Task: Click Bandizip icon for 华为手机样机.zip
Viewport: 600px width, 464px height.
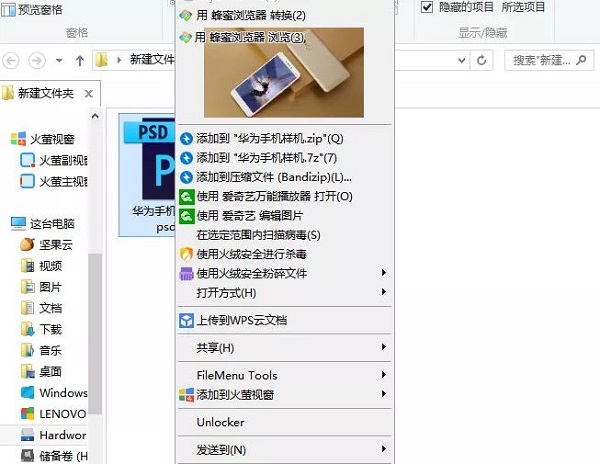Action: click(186, 138)
